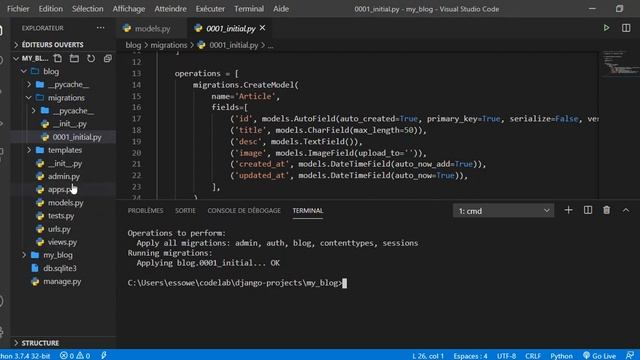Change line endings via CRLF status item
This screenshot has height=360, width=640.
533,356
